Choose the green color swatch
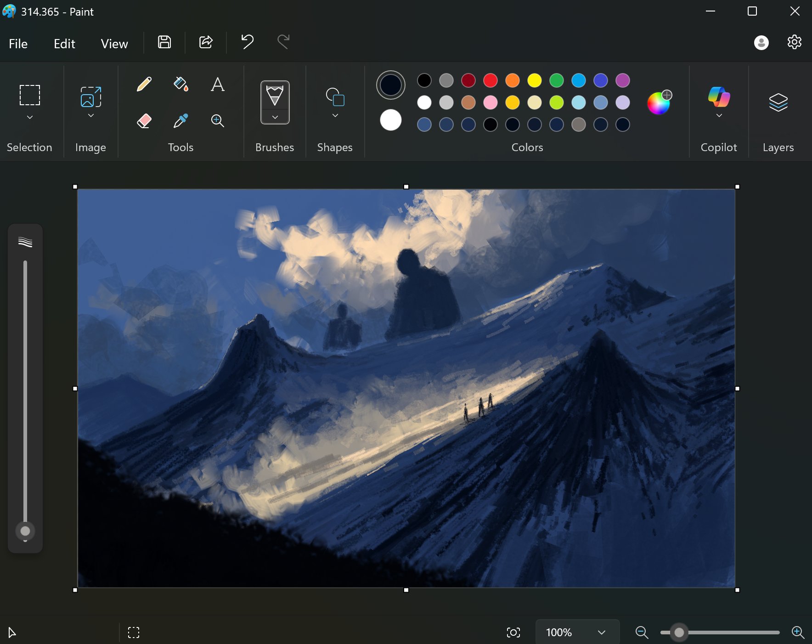Image resolution: width=812 pixels, height=644 pixels. click(557, 80)
